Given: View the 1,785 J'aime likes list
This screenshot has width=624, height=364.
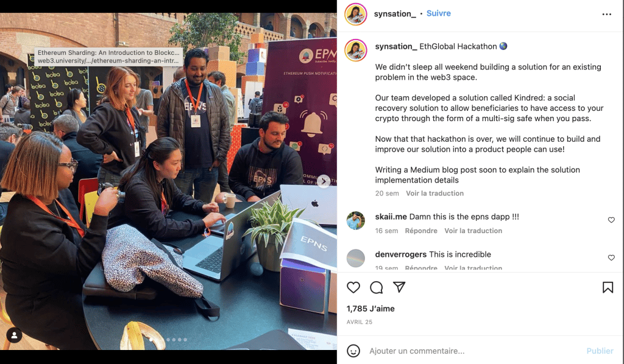Looking at the screenshot, I should click(370, 309).
